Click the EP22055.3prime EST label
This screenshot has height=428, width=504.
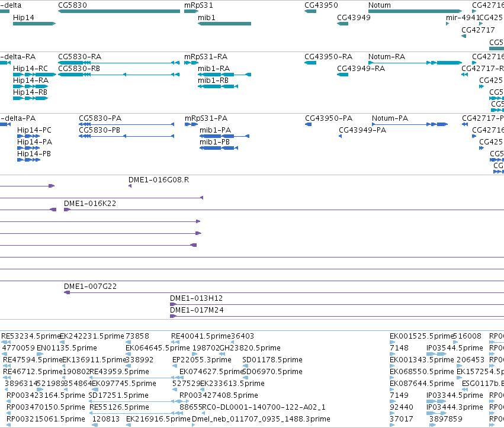point(202,360)
